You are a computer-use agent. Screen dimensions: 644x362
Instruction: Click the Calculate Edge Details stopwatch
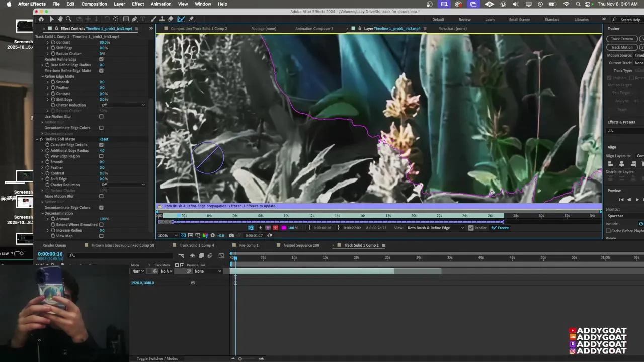point(47,145)
